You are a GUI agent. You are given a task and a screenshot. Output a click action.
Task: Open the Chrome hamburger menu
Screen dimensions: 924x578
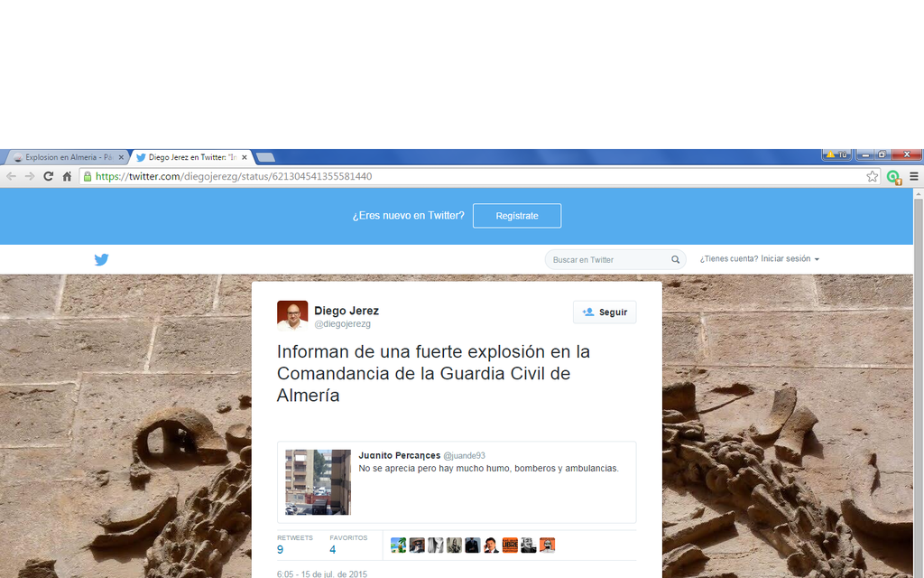(x=914, y=176)
